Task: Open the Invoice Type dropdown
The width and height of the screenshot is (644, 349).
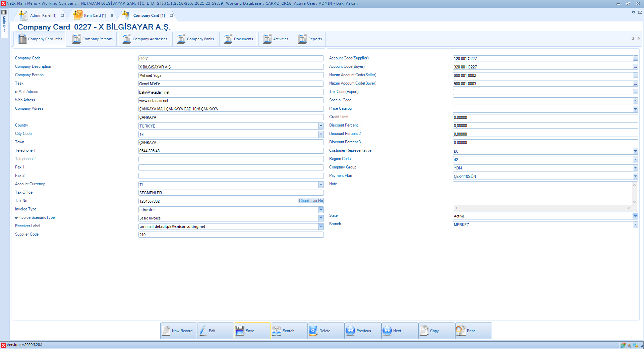Action: click(321, 210)
